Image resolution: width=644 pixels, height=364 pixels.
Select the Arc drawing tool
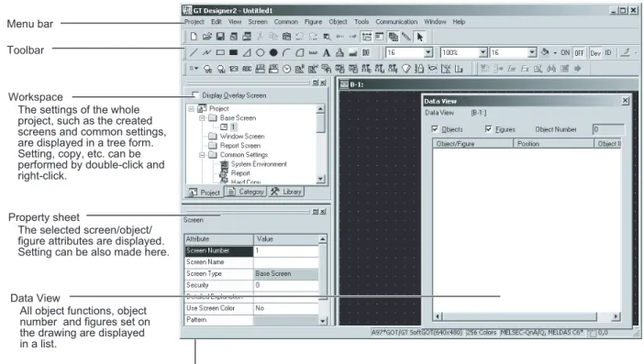[x=286, y=52]
